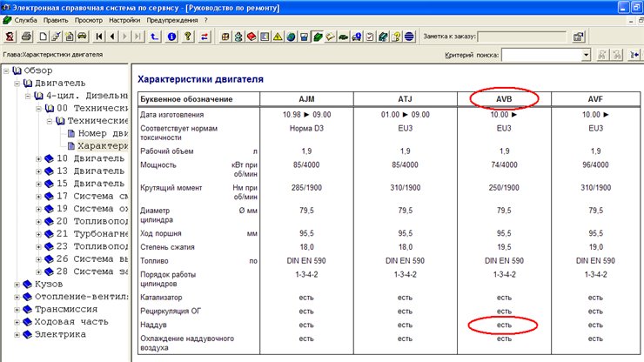Click the blue up-level arrow icon
This screenshot has height=362, width=644.
click(154, 37)
